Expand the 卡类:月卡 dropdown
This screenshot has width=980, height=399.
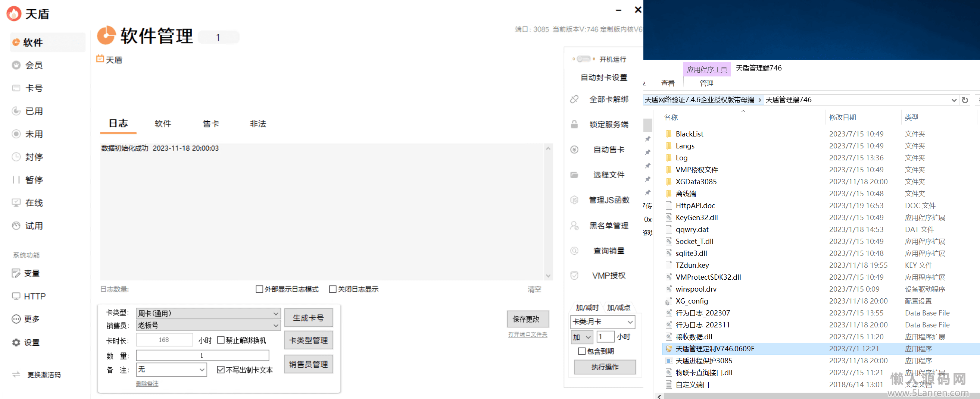click(x=630, y=322)
